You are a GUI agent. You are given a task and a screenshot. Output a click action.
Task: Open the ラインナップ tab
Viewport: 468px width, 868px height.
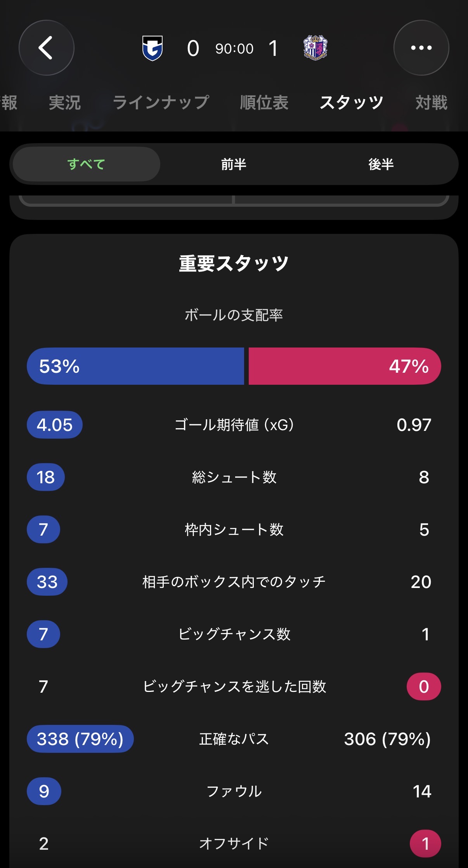[x=161, y=103]
